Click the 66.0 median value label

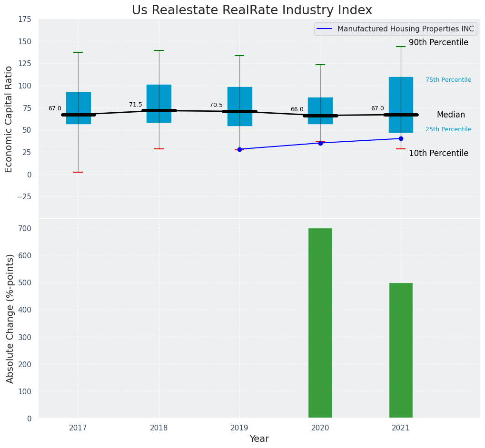click(297, 109)
